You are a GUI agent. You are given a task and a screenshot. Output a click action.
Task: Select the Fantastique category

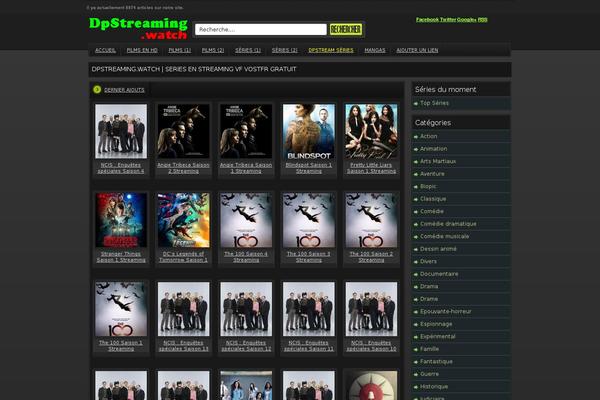[436, 362]
